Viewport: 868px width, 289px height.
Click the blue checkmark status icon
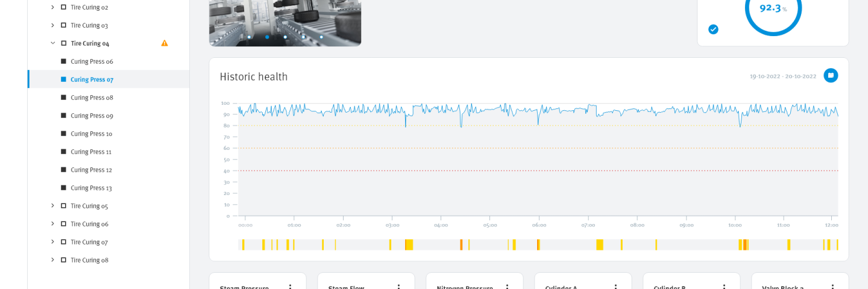click(x=713, y=29)
